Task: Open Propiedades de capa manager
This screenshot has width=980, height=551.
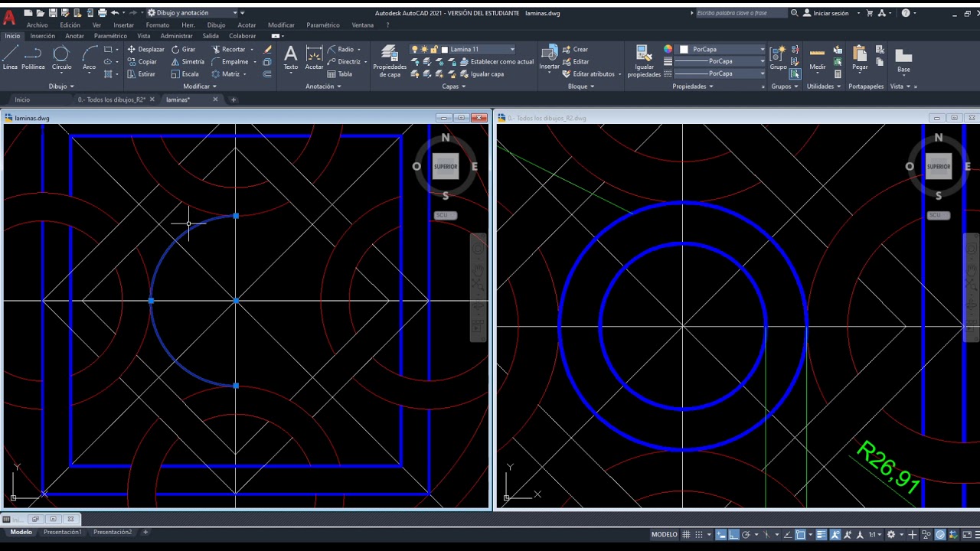Action: [389, 61]
